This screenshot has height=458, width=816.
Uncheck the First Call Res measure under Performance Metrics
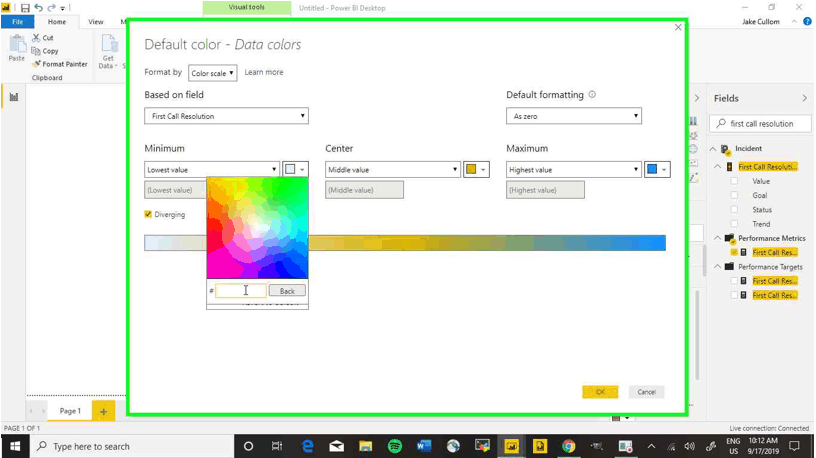[734, 252]
